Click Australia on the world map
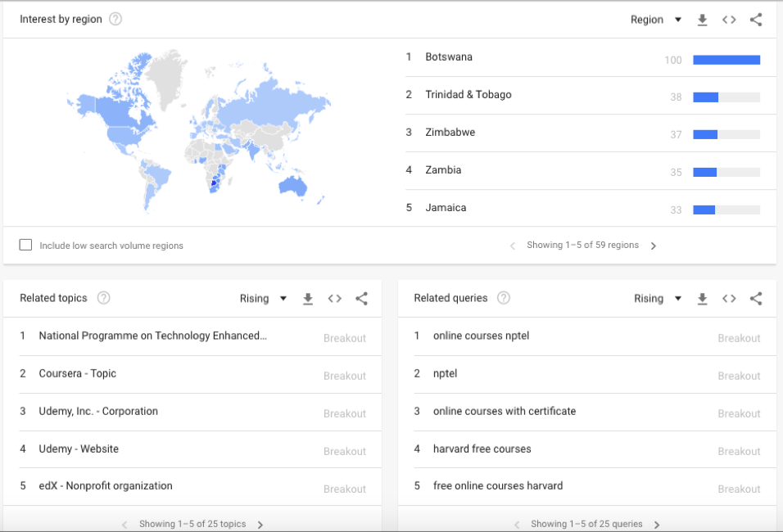Screen dimensions: 783x532 292,187
